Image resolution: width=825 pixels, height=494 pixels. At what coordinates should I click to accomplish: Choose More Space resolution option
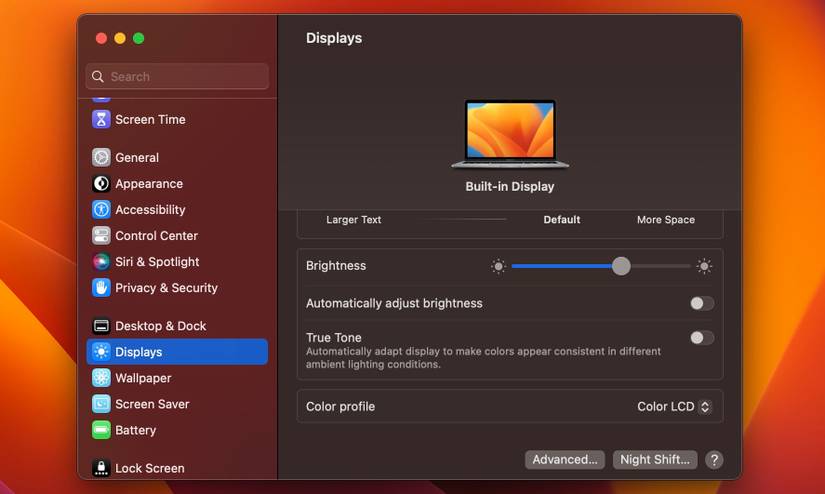[x=666, y=220]
